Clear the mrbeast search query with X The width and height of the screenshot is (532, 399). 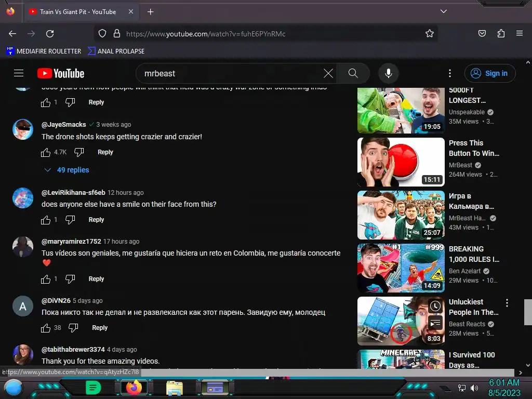[x=328, y=73]
